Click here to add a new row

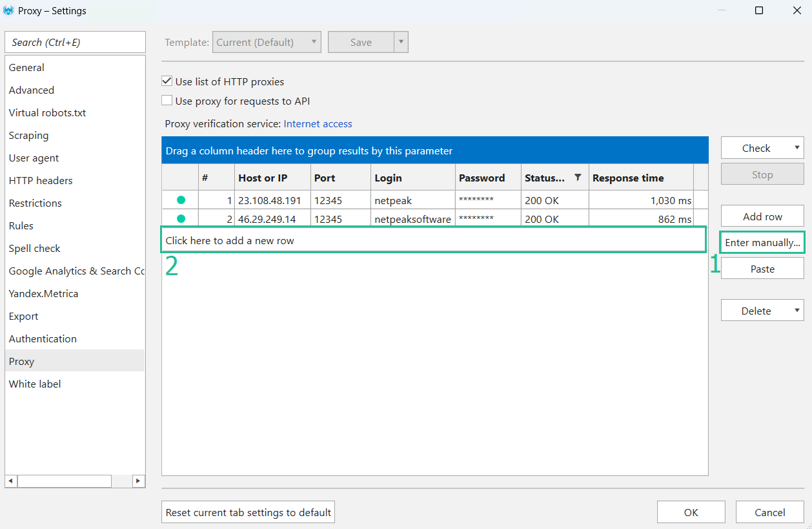[433, 240]
